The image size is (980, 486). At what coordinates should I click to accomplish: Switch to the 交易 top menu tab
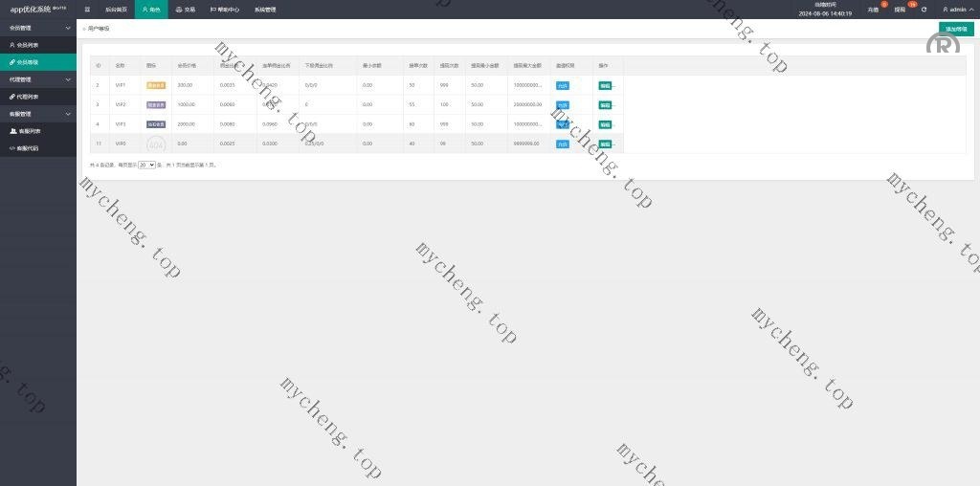[x=185, y=10]
